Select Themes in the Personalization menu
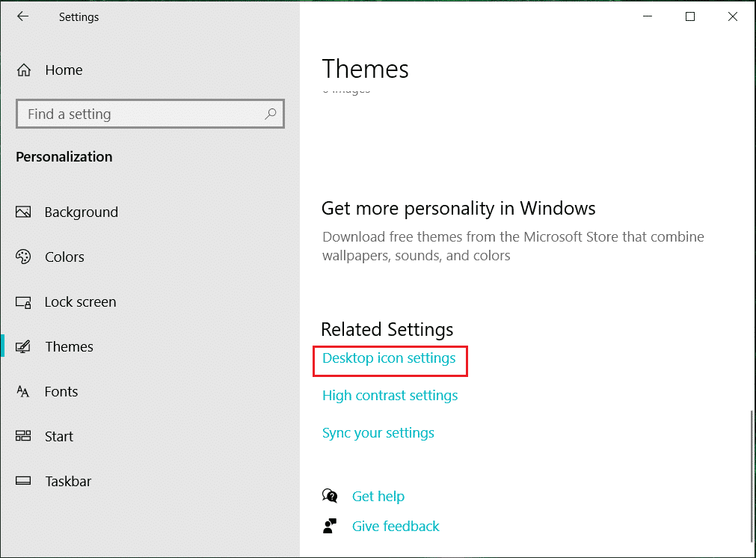Viewport: 756px width, 558px height. pos(69,347)
